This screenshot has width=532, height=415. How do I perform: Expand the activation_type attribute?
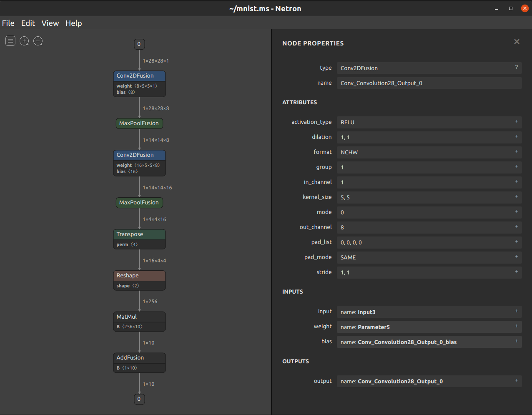(516, 122)
